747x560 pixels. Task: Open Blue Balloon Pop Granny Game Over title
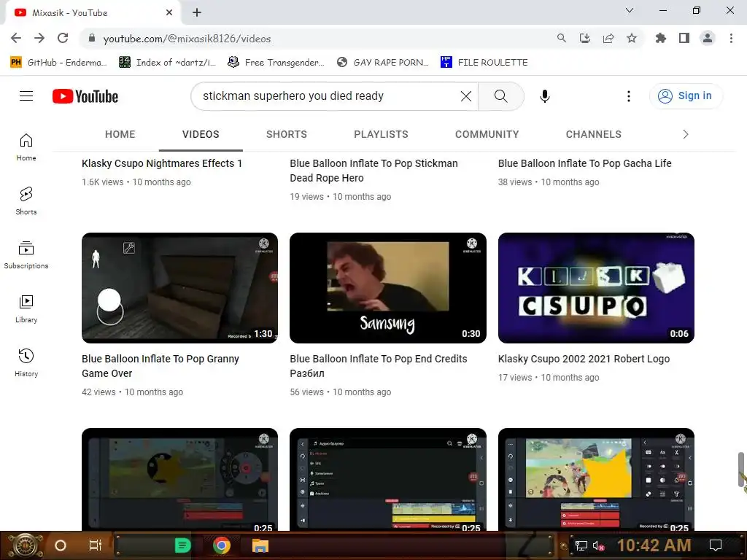(160, 366)
